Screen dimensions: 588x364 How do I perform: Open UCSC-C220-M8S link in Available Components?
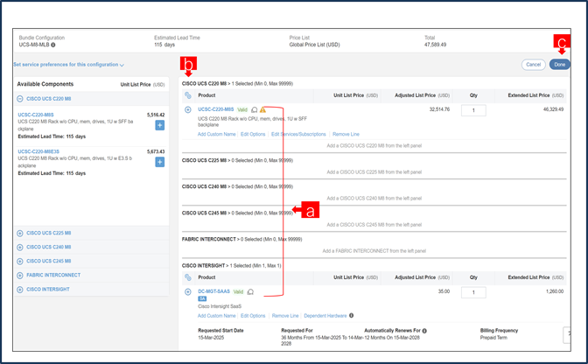[x=36, y=115]
